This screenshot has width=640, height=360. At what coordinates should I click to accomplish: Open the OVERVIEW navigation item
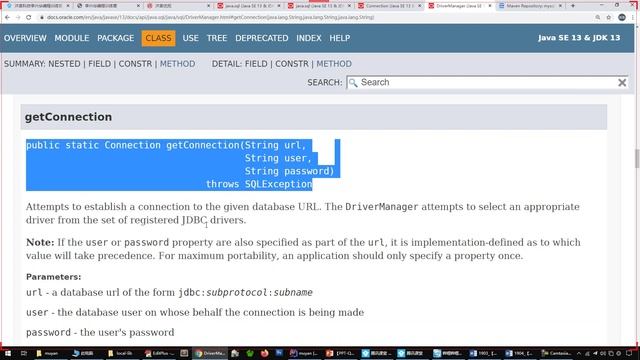[x=25, y=38]
